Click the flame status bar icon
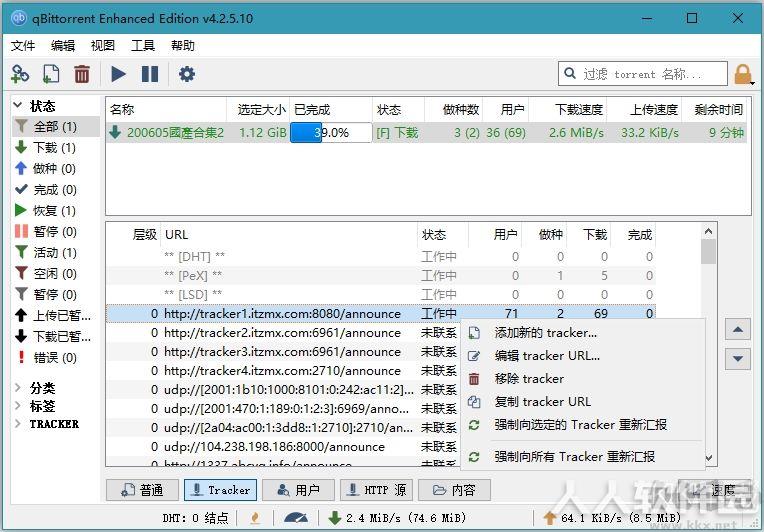 [255, 517]
